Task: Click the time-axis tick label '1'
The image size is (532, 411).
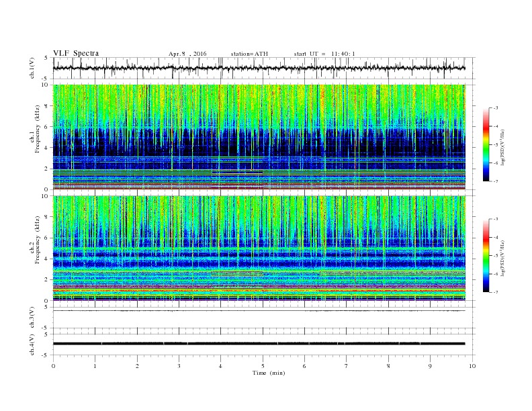Action: [95, 366]
